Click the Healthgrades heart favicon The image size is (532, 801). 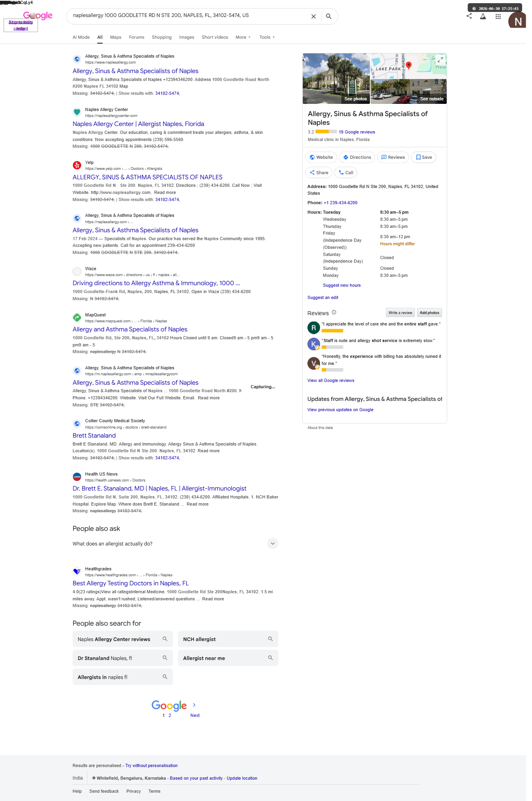(x=77, y=572)
